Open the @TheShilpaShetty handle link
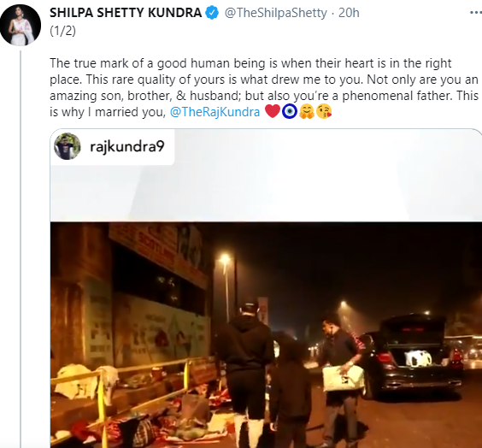Screen dimensions: 482x448 click(x=275, y=13)
